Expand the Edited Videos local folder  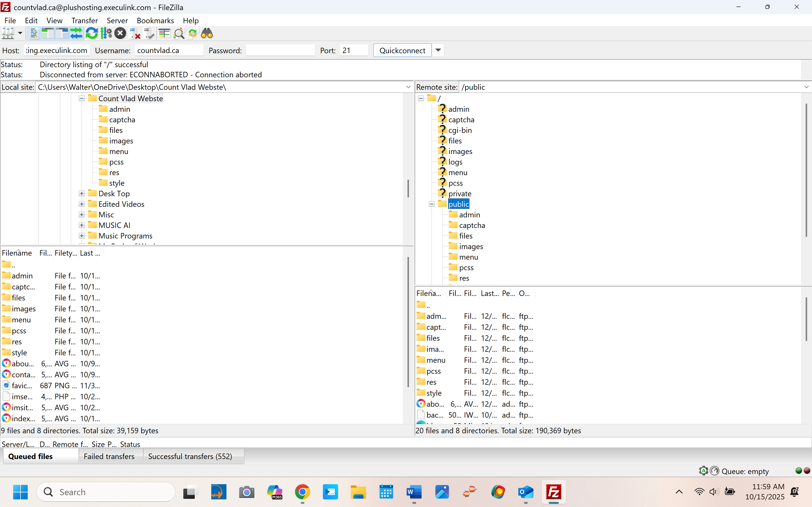click(82, 204)
